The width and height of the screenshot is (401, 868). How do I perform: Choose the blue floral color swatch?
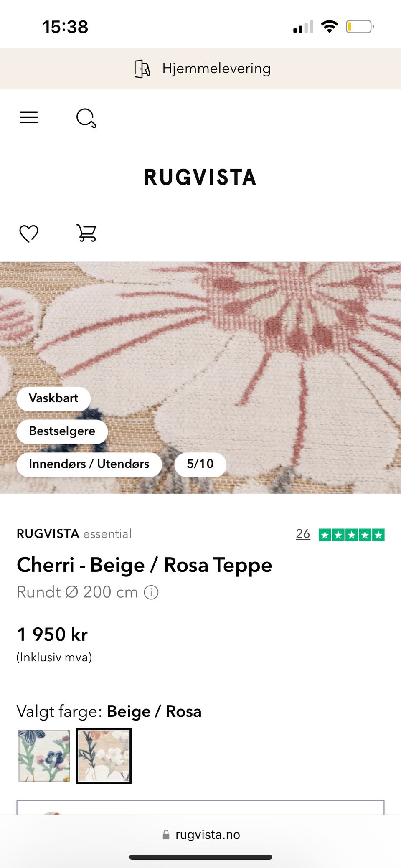(44, 756)
